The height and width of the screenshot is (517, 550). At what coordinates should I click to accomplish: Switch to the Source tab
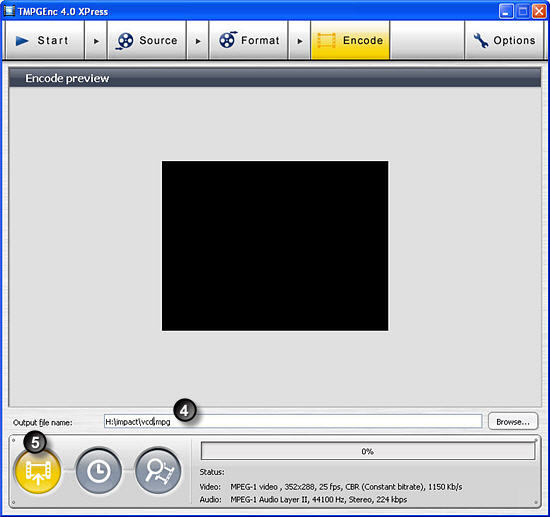click(x=147, y=40)
